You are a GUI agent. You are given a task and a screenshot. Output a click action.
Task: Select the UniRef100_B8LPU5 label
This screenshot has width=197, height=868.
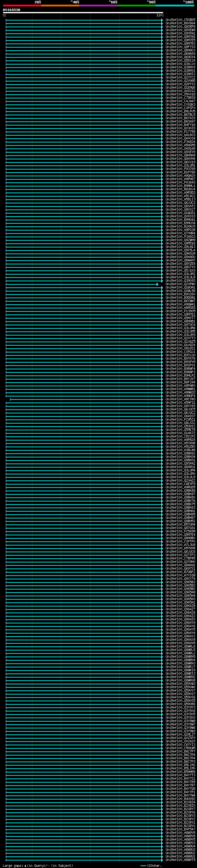(x=180, y=111)
